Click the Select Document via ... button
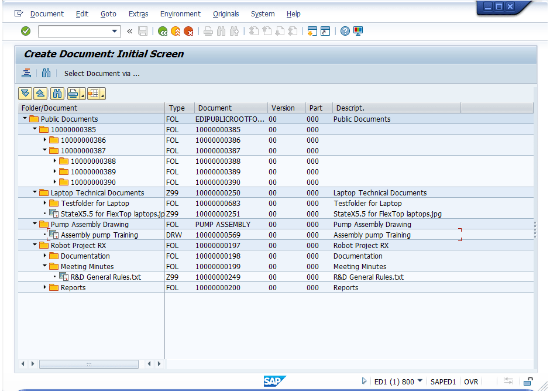The width and height of the screenshot is (550, 392). pos(102,73)
